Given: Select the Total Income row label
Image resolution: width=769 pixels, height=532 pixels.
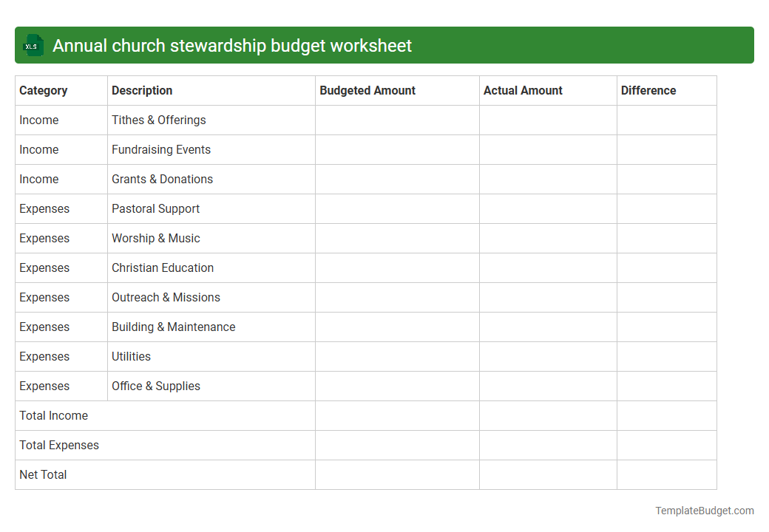Looking at the screenshot, I should tap(53, 415).
